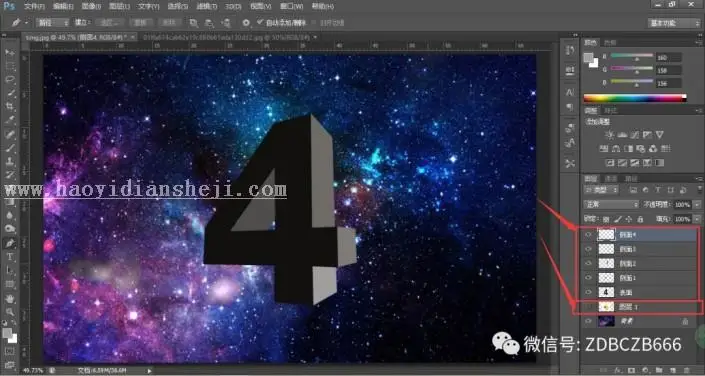Switch to the 色板 tab

[610, 42]
